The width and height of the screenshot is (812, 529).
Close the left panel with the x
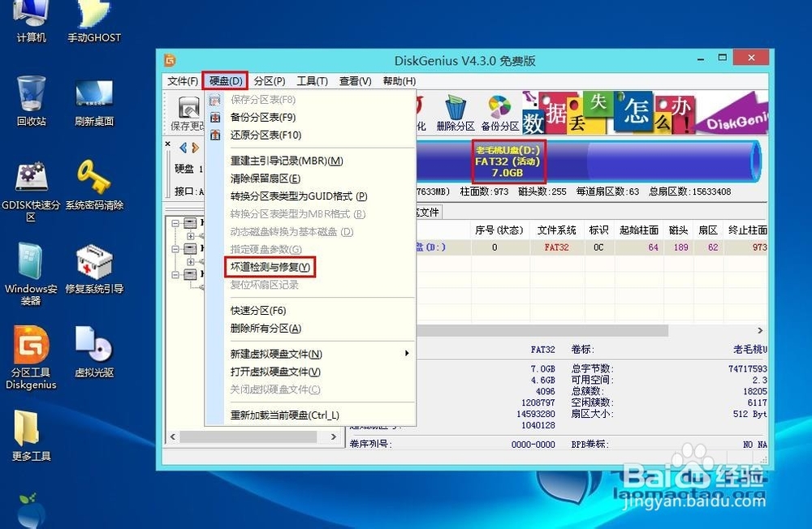pos(168,144)
